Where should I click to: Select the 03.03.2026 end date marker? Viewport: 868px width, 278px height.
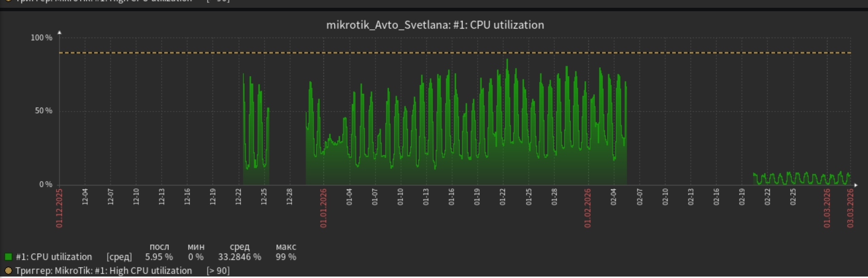[x=850, y=208]
